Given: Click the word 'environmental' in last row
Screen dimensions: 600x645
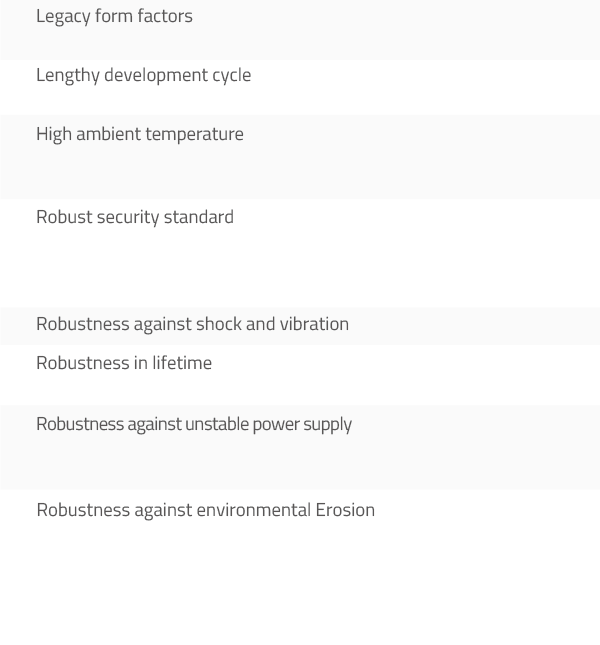Looking at the screenshot, I should [x=254, y=510].
